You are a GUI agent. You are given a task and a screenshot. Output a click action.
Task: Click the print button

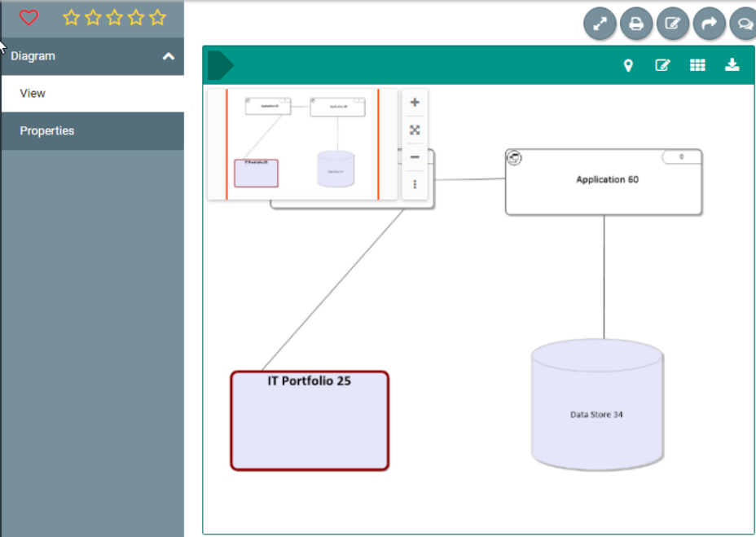click(x=636, y=24)
